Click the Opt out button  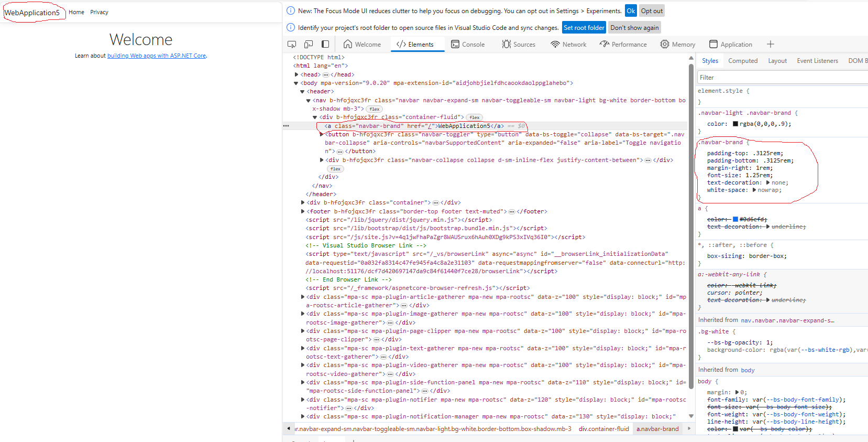(x=652, y=10)
